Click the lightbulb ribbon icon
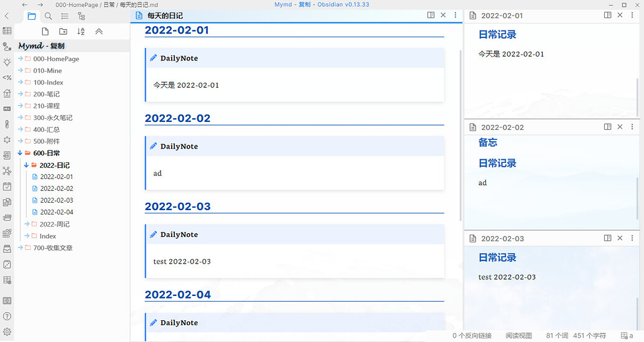Image resolution: width=644 pixels, height=342 pixels. [7, 62]
